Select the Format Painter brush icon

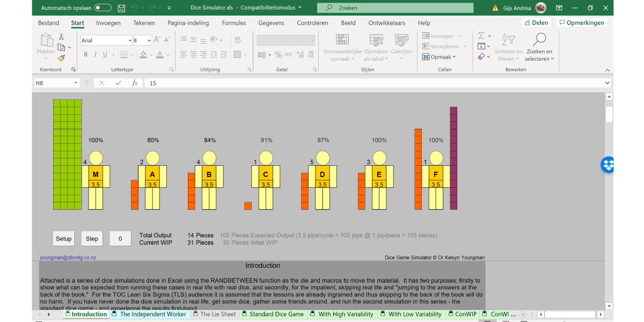tap(61, 57)
